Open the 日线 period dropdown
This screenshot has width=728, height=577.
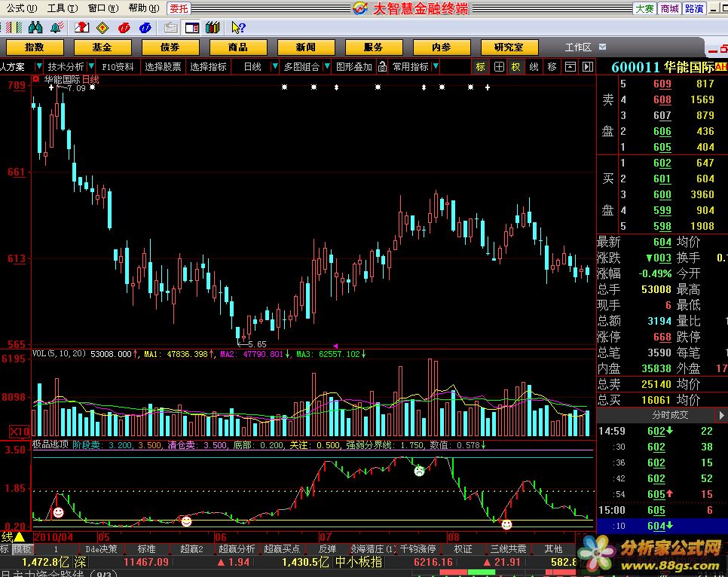click(275, 67)
